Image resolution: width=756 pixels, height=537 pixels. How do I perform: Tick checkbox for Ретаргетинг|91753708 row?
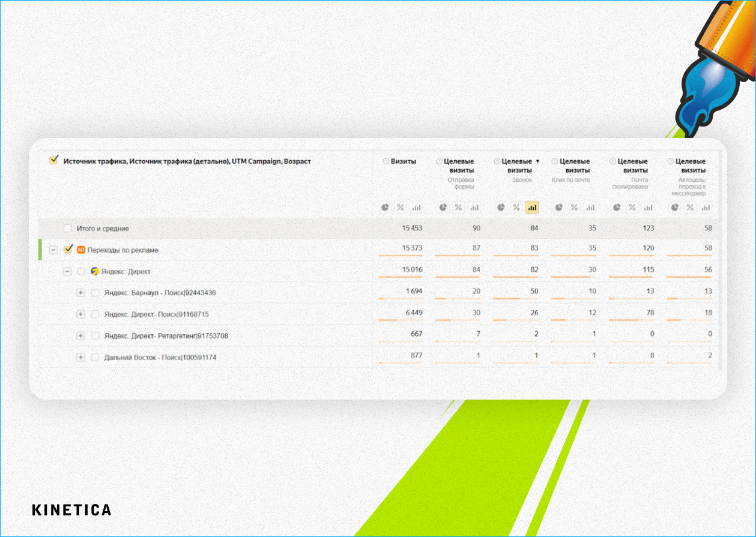(95, 336)
